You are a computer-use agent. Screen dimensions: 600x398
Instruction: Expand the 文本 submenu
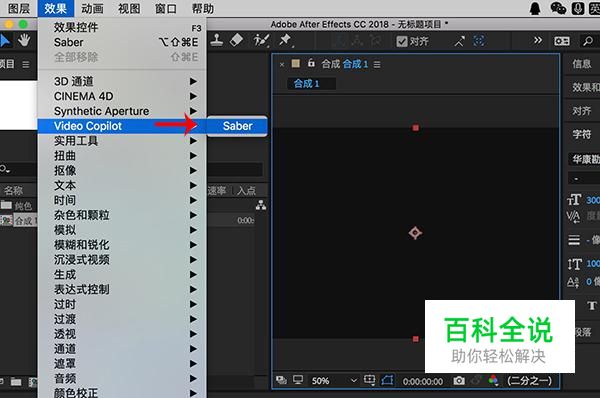tap(122, 186)
